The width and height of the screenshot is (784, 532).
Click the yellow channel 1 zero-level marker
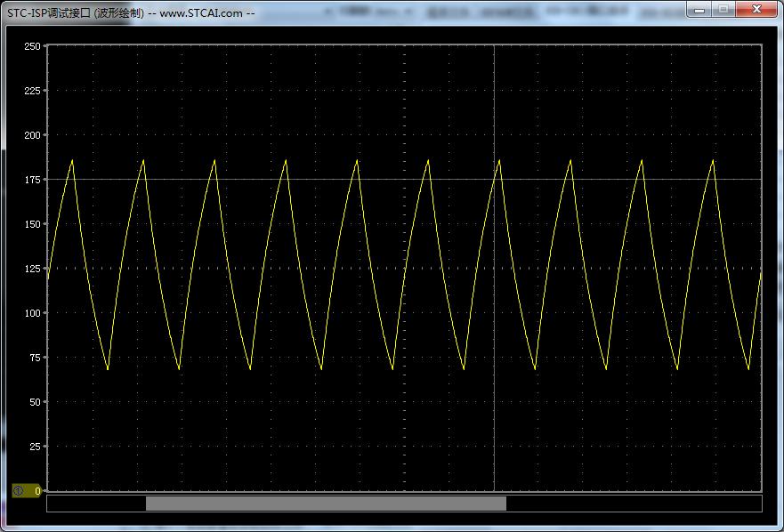pyautogui.click(x=27, y=491)
